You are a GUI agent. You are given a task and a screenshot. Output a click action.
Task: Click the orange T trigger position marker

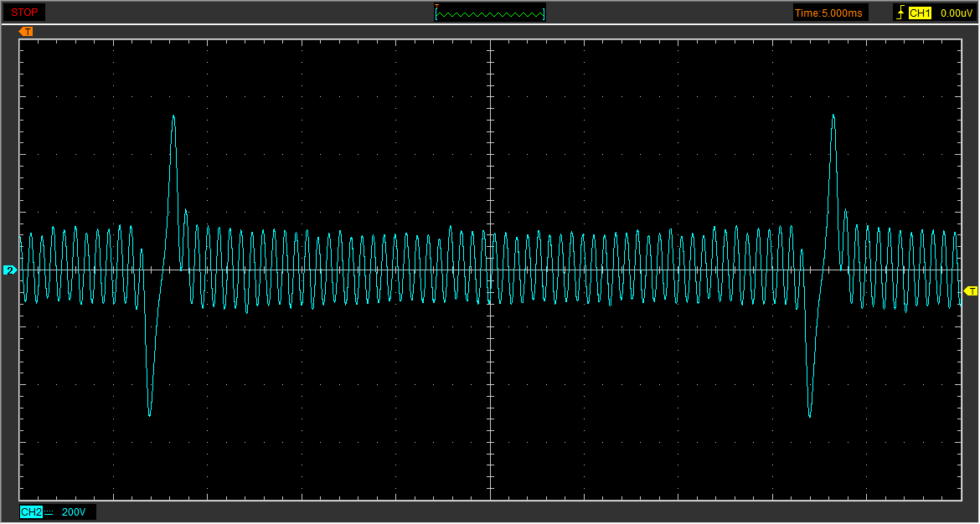click(x=26, y=31)
